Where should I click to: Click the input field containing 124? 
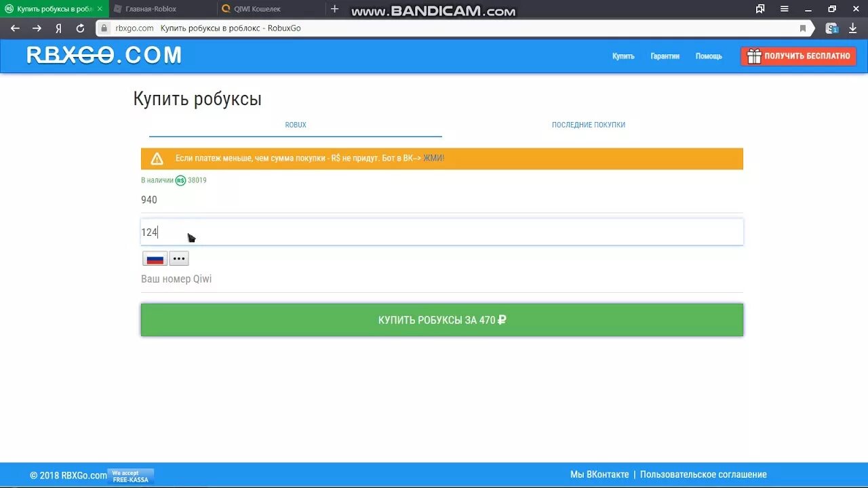(442, 232)
